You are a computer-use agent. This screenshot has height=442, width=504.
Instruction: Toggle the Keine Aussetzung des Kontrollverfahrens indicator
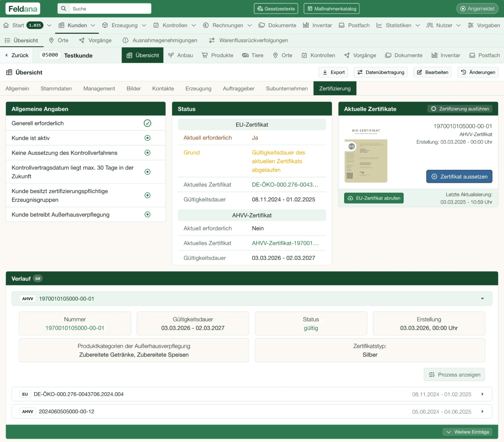pos(147,153)
